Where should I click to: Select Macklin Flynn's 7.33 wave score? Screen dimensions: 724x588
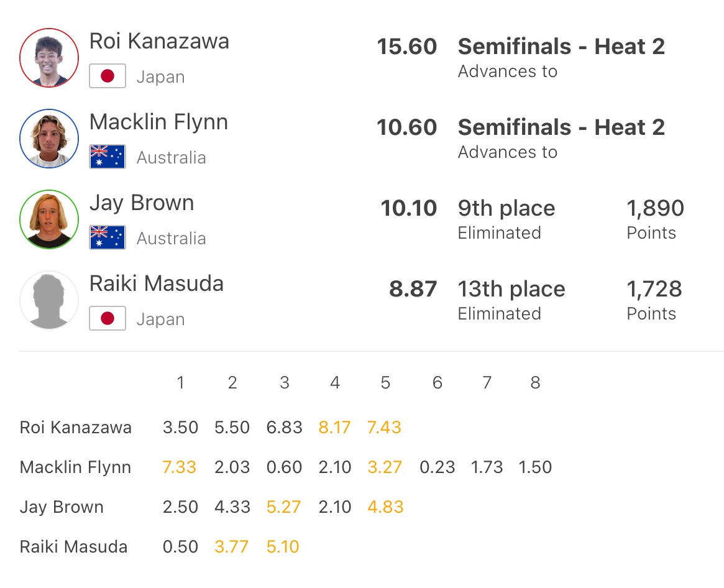point(180,467)
